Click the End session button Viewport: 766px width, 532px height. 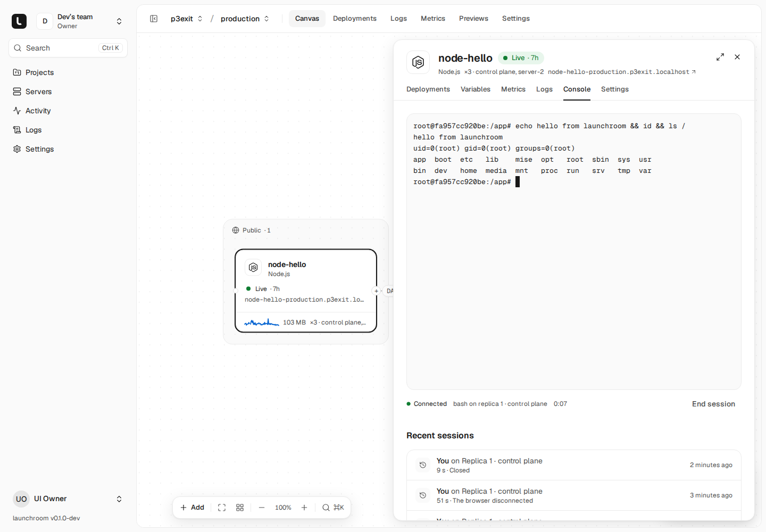(713, 404)
